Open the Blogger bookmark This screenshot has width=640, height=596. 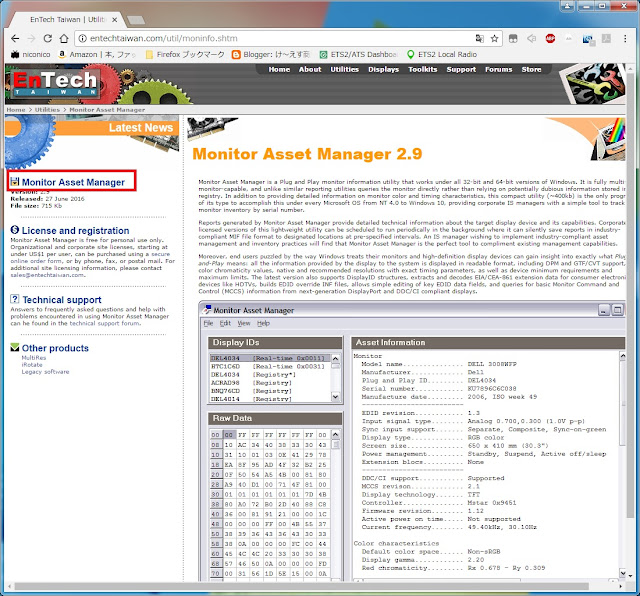click(271, 54)
